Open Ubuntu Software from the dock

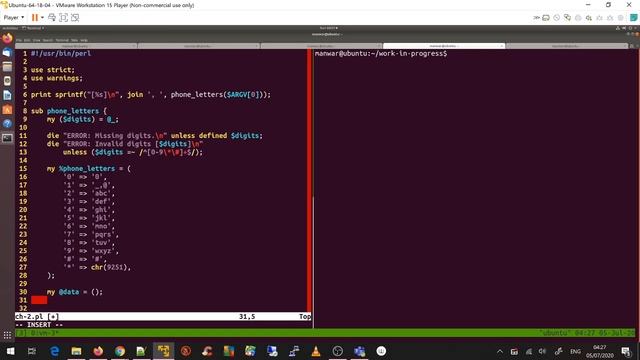7,109
